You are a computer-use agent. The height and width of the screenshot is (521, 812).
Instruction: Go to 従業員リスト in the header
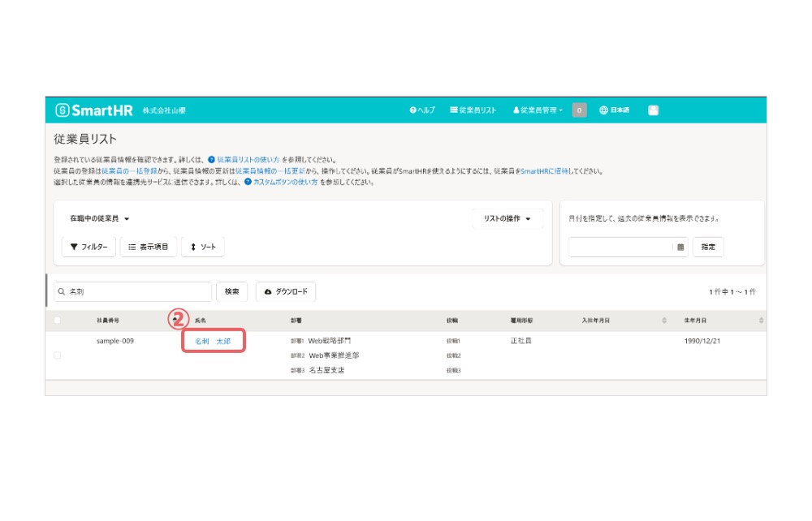pos(473,110)
